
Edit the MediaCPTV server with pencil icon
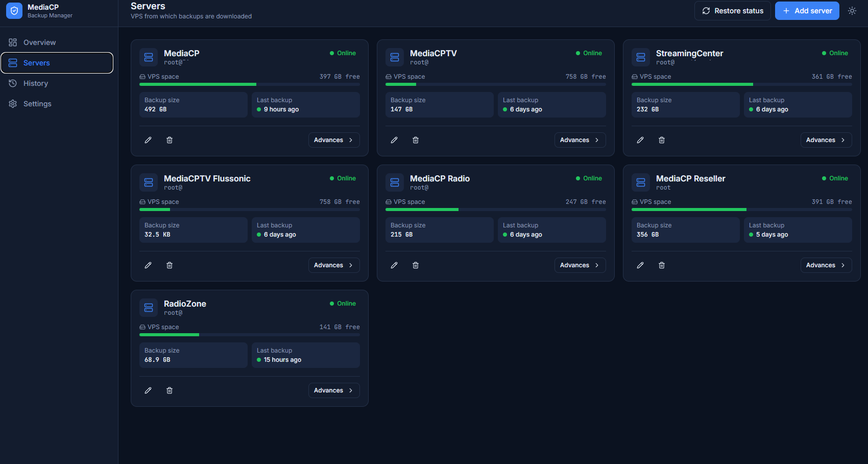[x=394, y=140]
